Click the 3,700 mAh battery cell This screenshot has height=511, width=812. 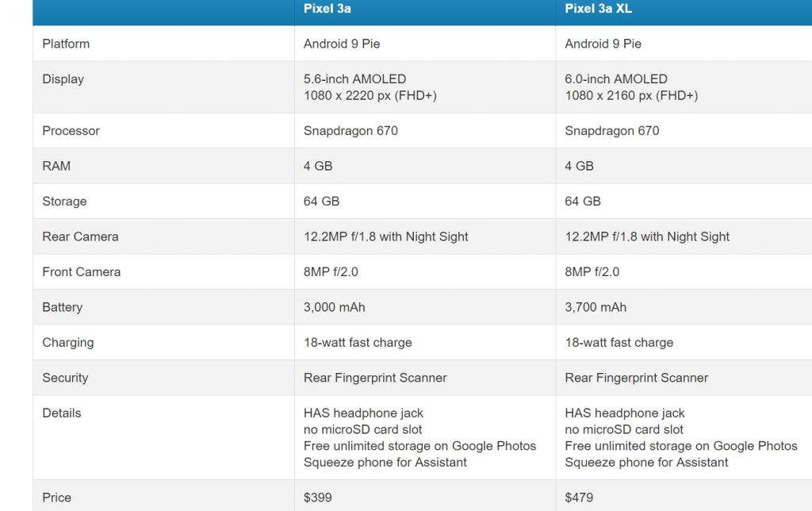pos(596,307)
